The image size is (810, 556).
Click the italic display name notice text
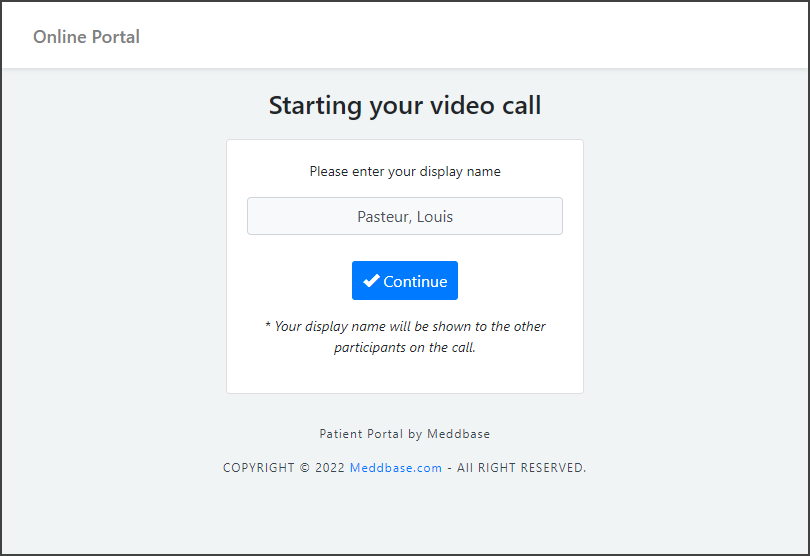[404, 327]
